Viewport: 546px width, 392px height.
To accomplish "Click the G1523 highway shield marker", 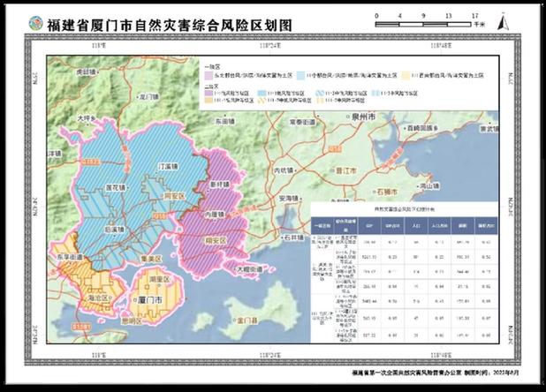I will [x=89, y=162].
